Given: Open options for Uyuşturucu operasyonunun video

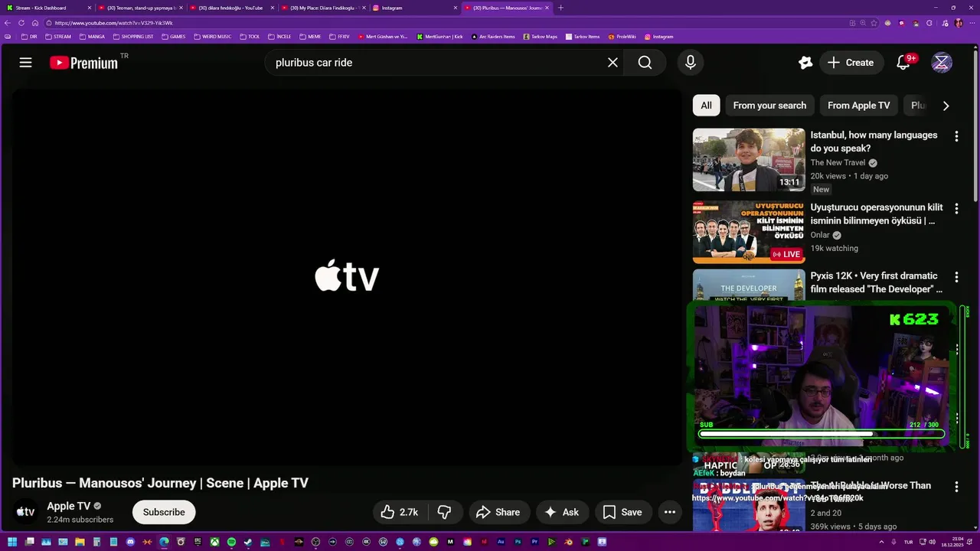Looking at the screenshot, I should (x=956, y=208).
